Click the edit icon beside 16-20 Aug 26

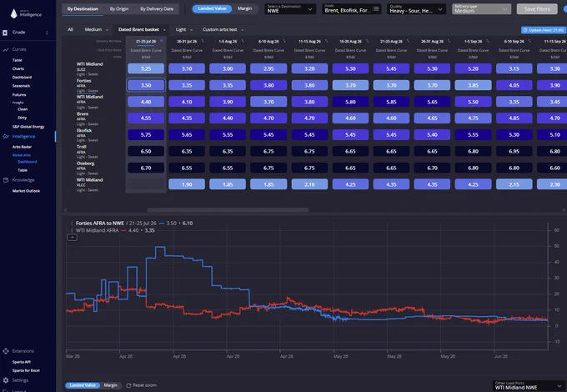367,41
